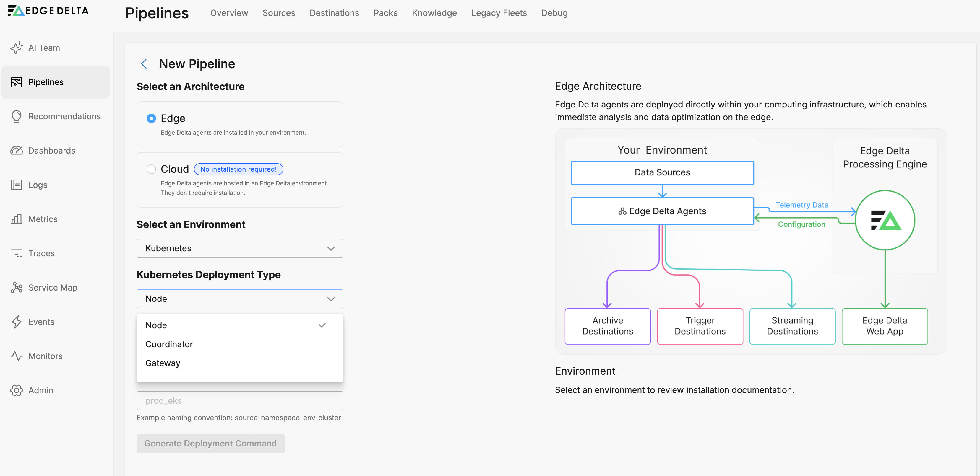Open the Legacy Fleets tab
This screenshot has width=980, height=476.
tap(499, 13)
